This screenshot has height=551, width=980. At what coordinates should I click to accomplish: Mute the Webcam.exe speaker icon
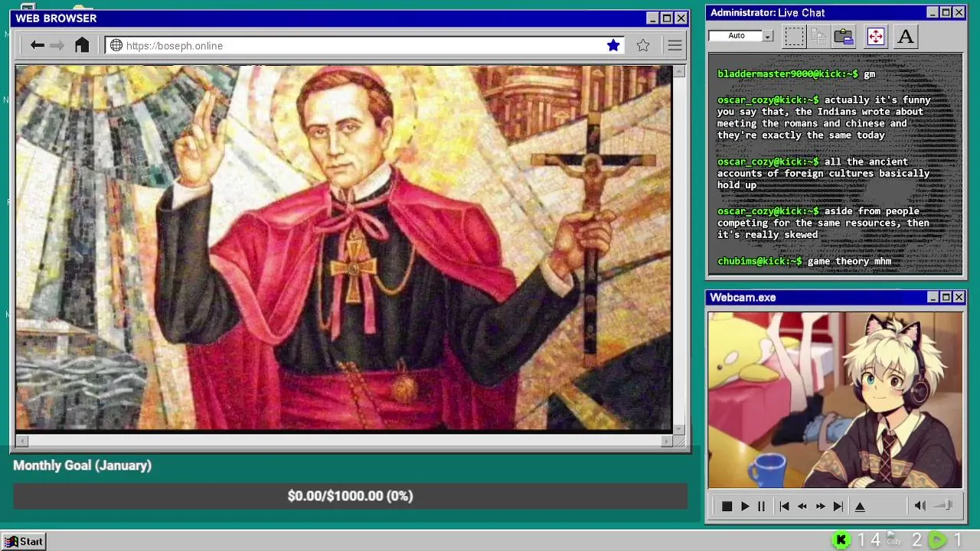pos(920,505)
